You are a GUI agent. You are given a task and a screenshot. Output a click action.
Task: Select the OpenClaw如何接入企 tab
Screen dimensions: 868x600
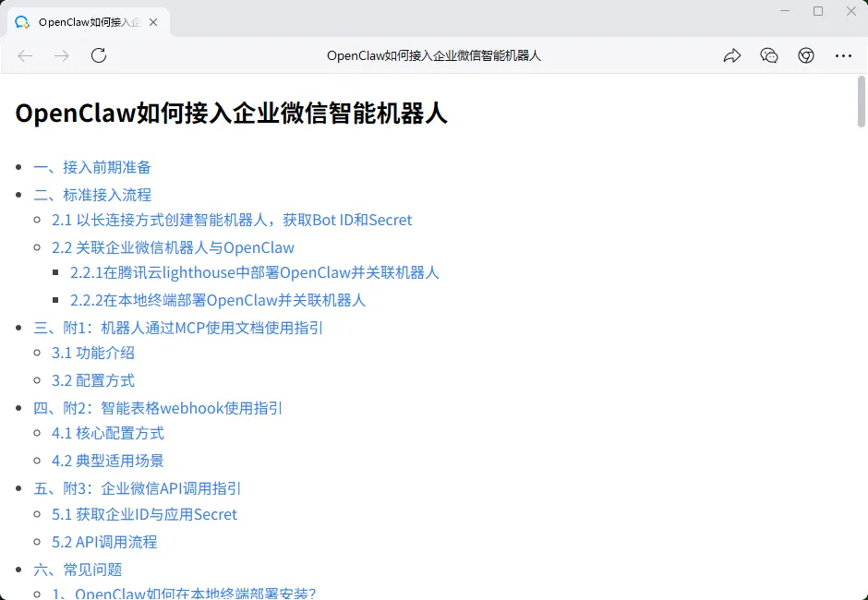pos(89,22)
